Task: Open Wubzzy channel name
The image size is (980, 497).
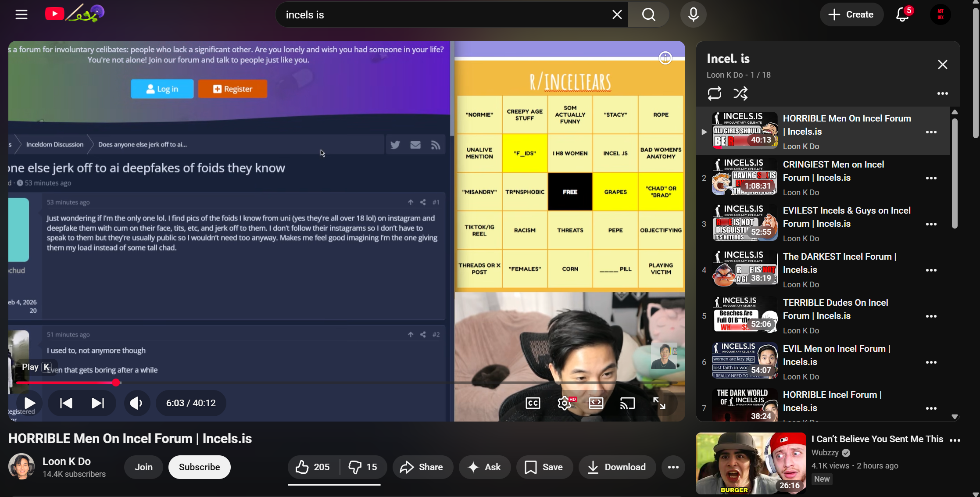Action: point(825,453)
